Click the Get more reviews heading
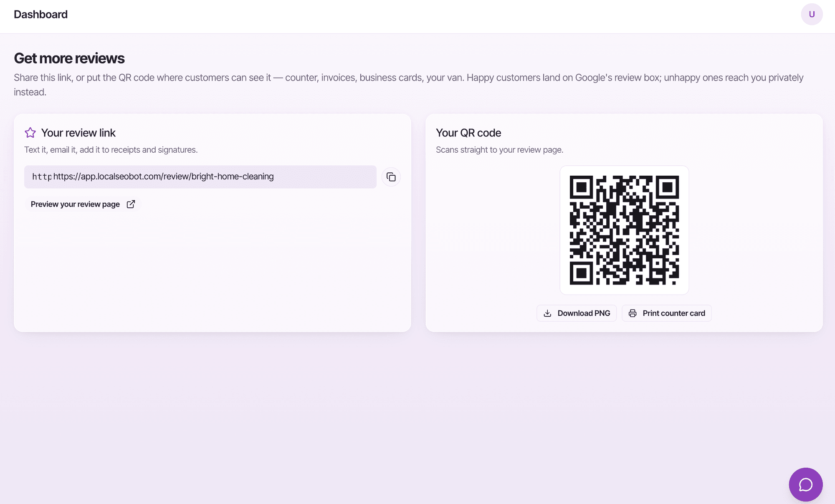Viewport: 835px width, 504px height. point(69,58)
